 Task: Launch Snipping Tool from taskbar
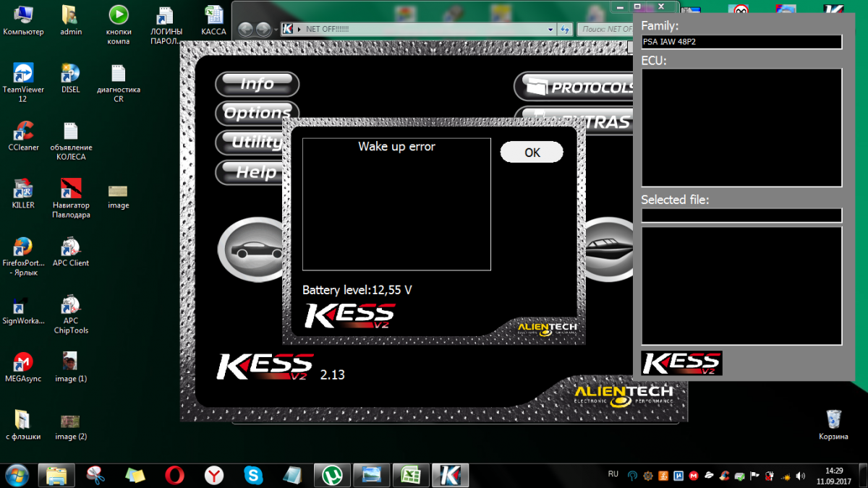95,475
